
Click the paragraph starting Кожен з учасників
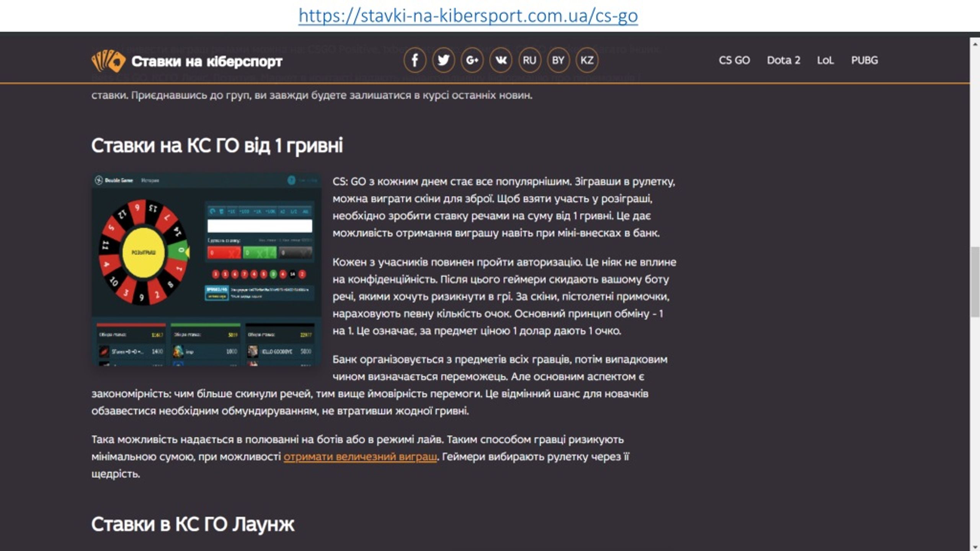pyautogui.click(x=504, y=297)
